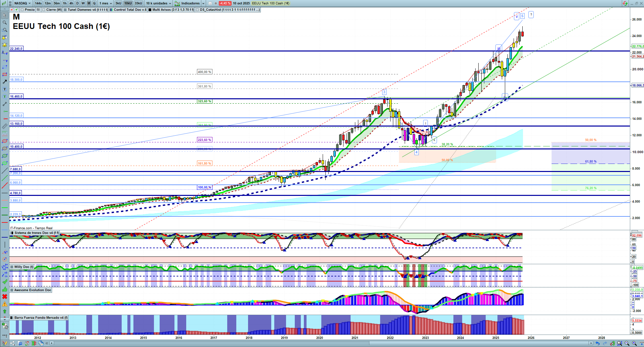The height and width of the screenshot is (347, 644).
Task: Select the arrow cursor tool
Action: click(x=4, y=15)
